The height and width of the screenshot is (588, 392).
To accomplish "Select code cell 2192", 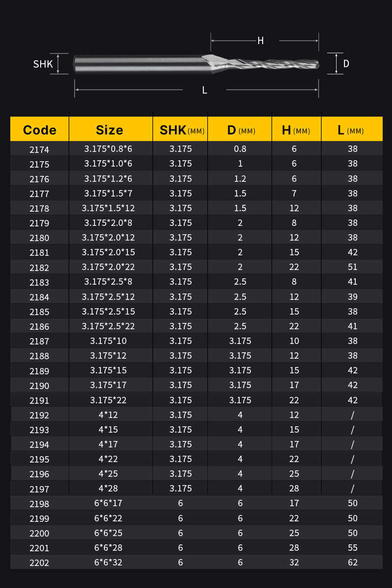I will [39, 415].
